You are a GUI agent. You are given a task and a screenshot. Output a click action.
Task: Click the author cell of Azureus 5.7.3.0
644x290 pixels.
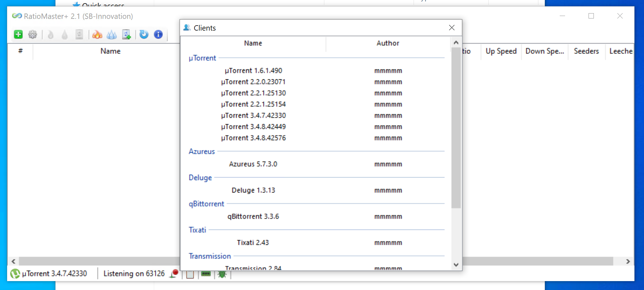click(x=388, y=164)
